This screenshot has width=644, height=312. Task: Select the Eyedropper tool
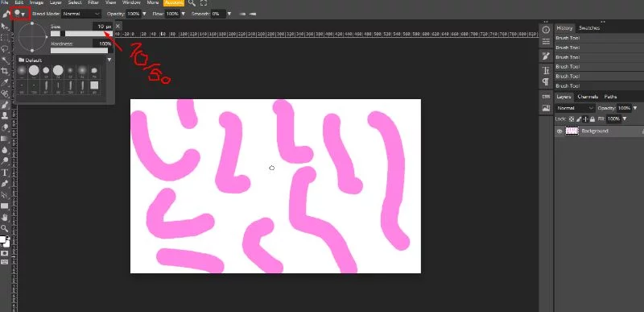pyautogui.click(x=5, y=82)
